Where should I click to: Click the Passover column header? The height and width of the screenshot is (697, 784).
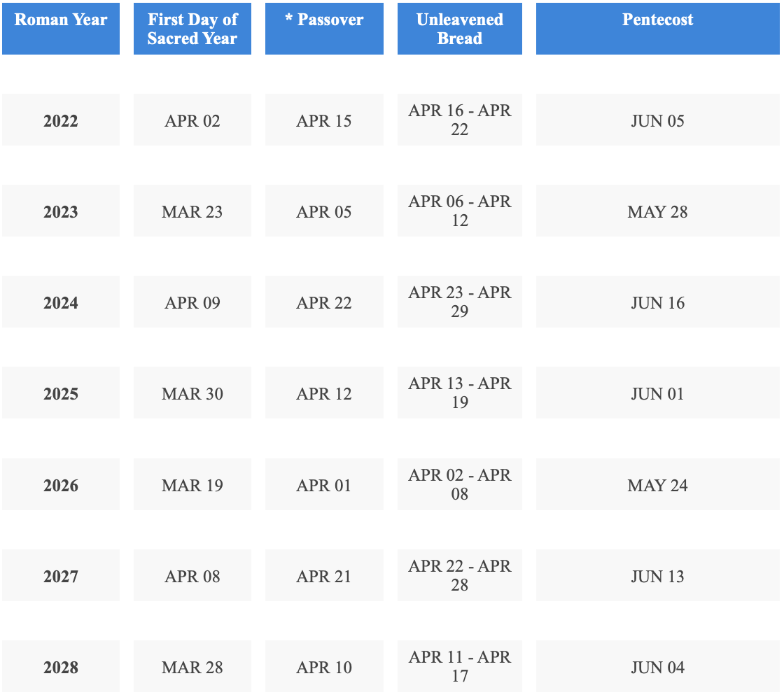(x=324, y=29)
